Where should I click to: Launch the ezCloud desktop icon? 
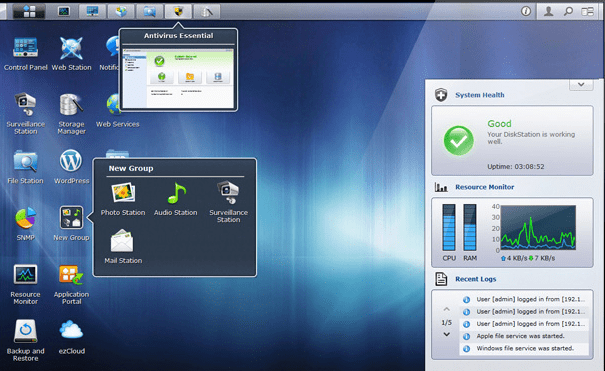(71, 337)
